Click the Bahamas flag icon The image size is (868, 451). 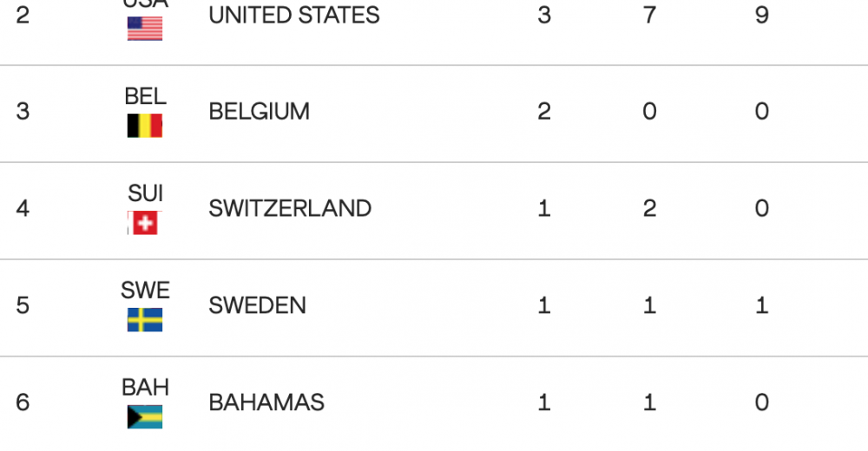tap(145, 417)
